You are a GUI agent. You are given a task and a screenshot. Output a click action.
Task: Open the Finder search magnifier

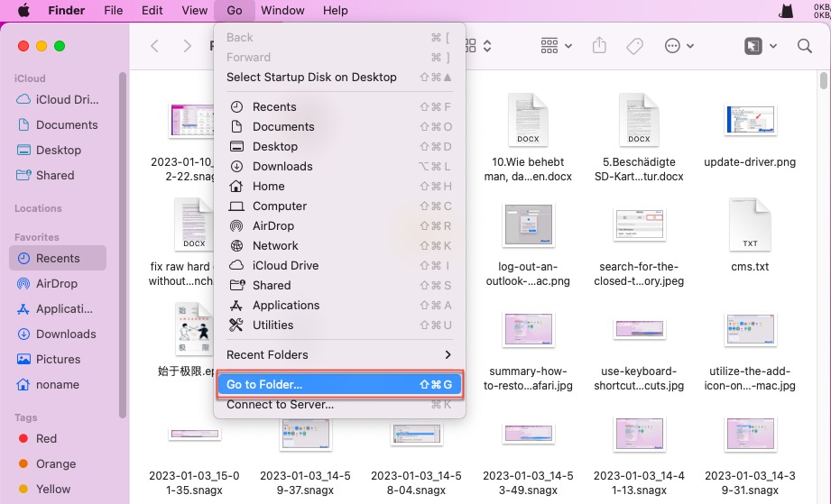805,46
